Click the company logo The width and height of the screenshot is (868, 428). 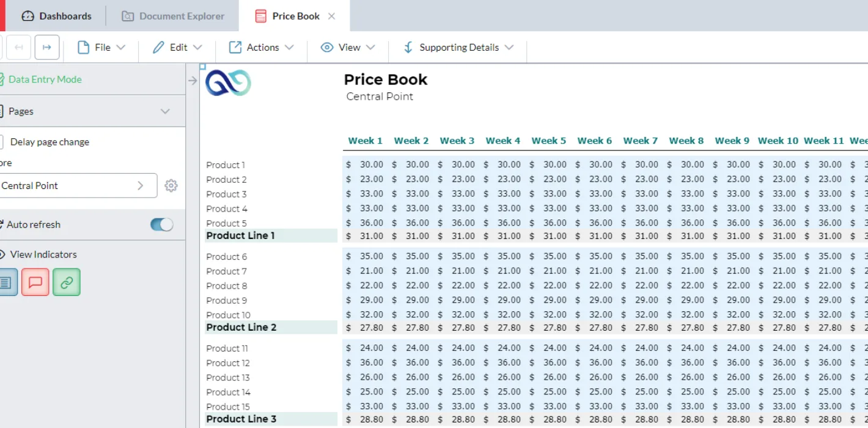[228, 83]
